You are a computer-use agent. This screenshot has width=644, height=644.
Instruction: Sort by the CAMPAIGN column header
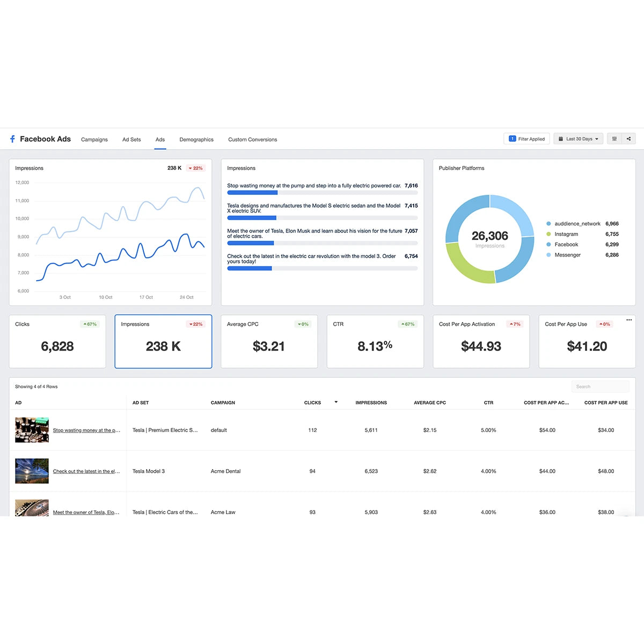[223, 402]
